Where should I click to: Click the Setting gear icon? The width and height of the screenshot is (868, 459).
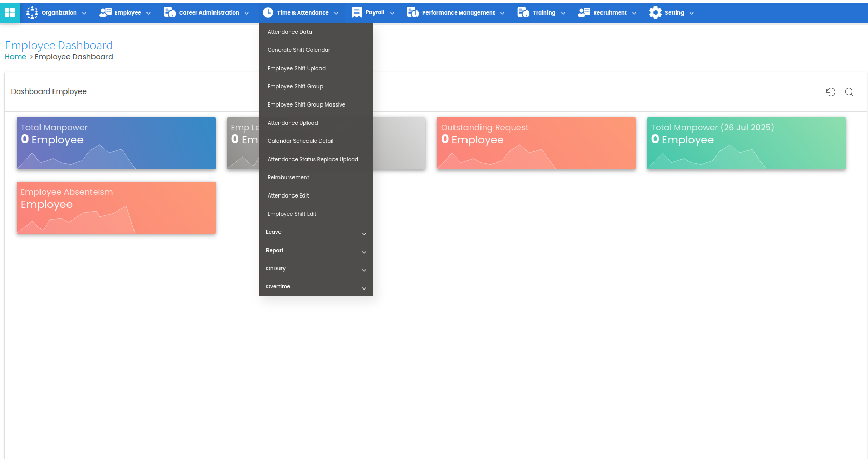coord(656,12)
